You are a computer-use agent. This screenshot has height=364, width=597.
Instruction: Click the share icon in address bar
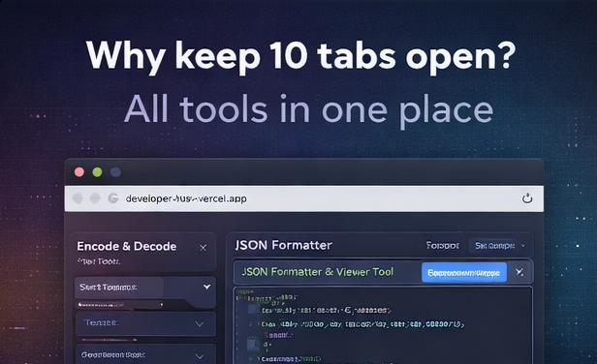[x=527, y=198]
